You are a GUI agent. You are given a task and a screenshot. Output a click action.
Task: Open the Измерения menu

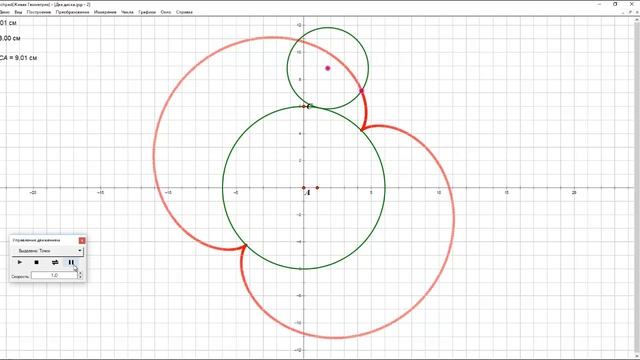point(105,12)
